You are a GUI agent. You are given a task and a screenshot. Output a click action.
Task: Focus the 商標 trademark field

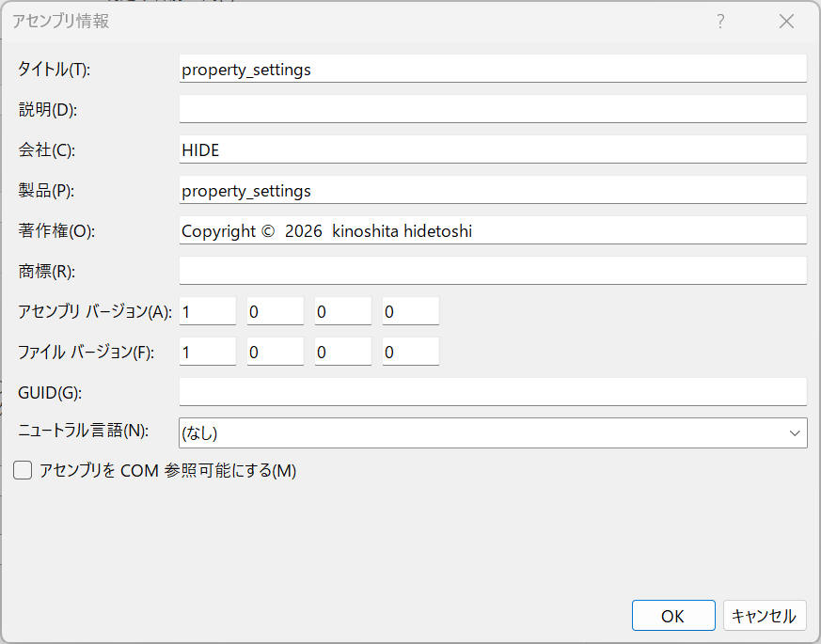(493, 271)
